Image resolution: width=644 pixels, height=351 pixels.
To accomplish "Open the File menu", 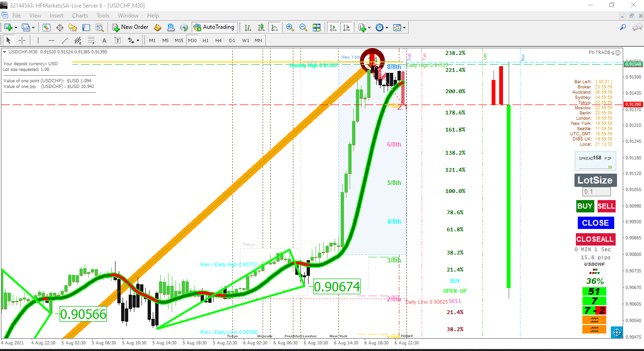I will click(17, 16).
